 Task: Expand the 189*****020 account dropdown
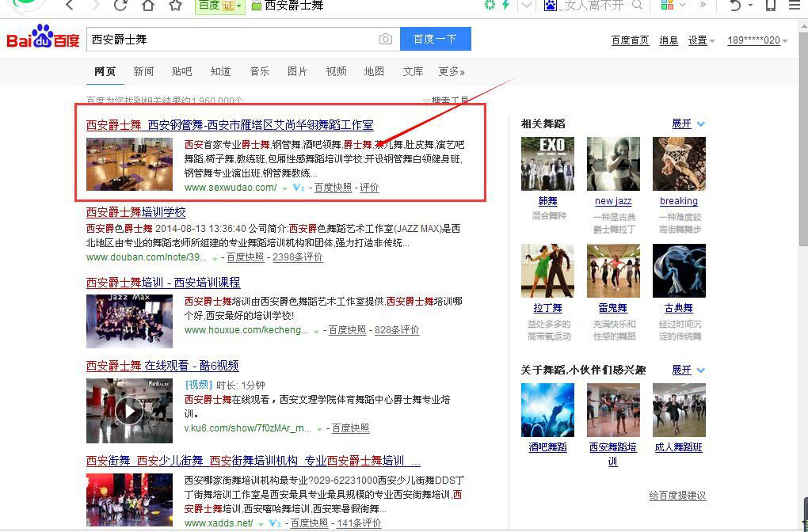[x=757, y=40]
